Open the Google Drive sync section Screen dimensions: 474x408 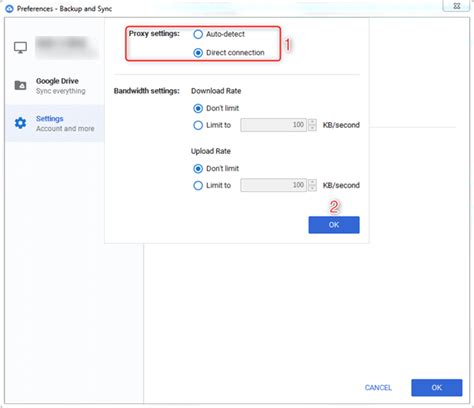pos(55,86)
